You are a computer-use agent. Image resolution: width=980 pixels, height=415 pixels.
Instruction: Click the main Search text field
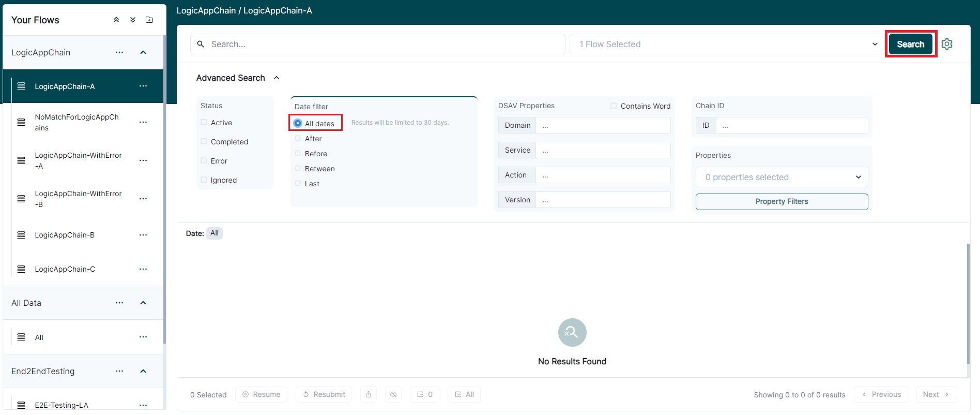coord(377,44)
